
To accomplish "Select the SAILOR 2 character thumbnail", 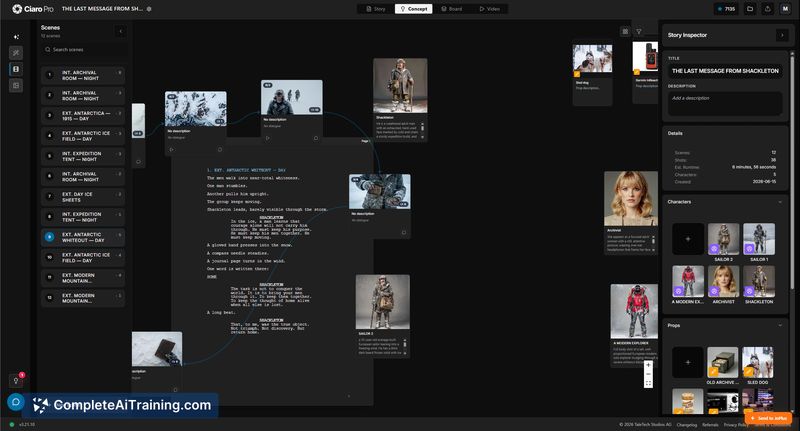I will (x=723, y=239).
